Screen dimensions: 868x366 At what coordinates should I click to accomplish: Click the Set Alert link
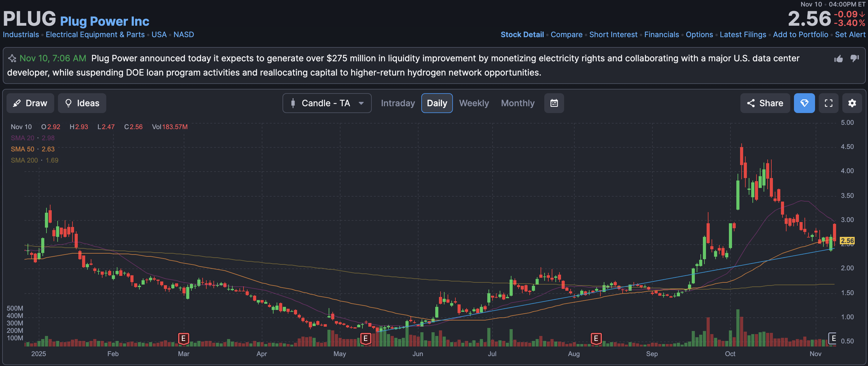click(850, 35)
